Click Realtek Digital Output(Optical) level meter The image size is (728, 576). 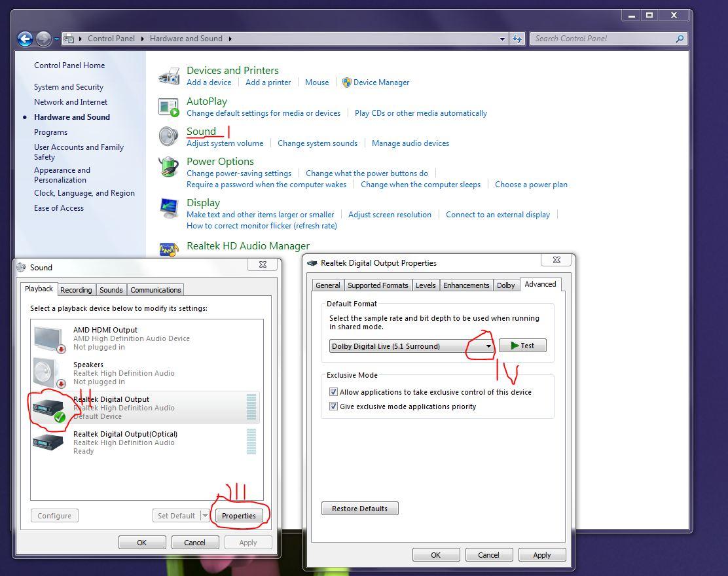coord(251,441)
